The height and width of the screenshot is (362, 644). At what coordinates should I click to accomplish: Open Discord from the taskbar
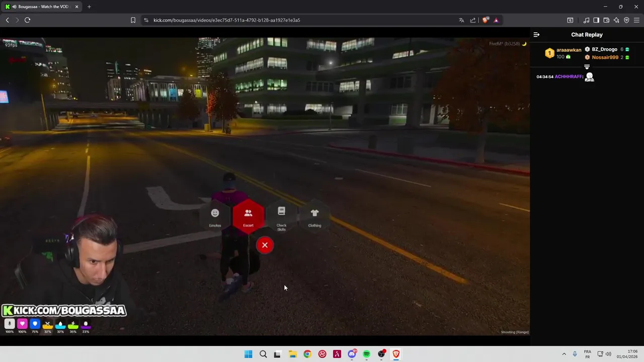pyautogui.click(x=352, y=354)
